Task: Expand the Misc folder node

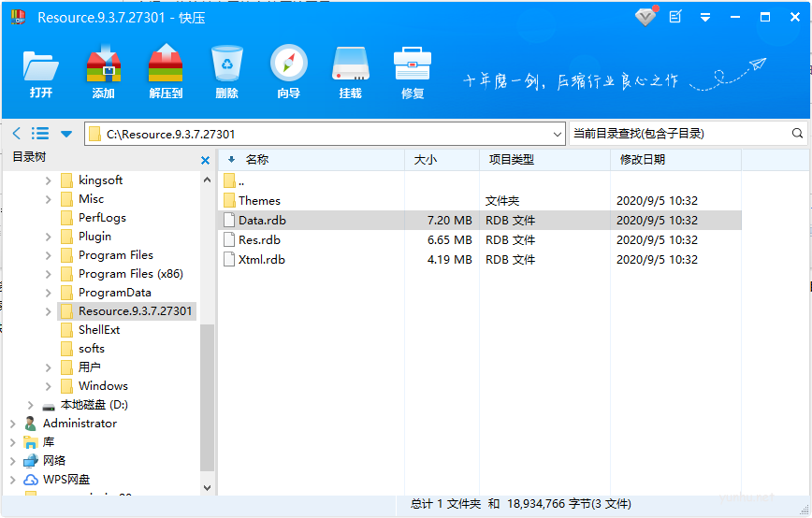Action: click(x=48, y=199)
